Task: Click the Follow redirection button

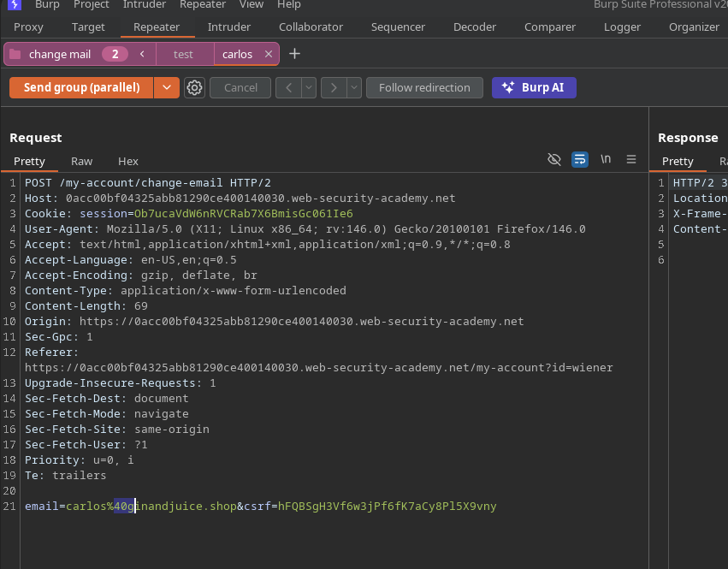Action: tap(424, 87)
